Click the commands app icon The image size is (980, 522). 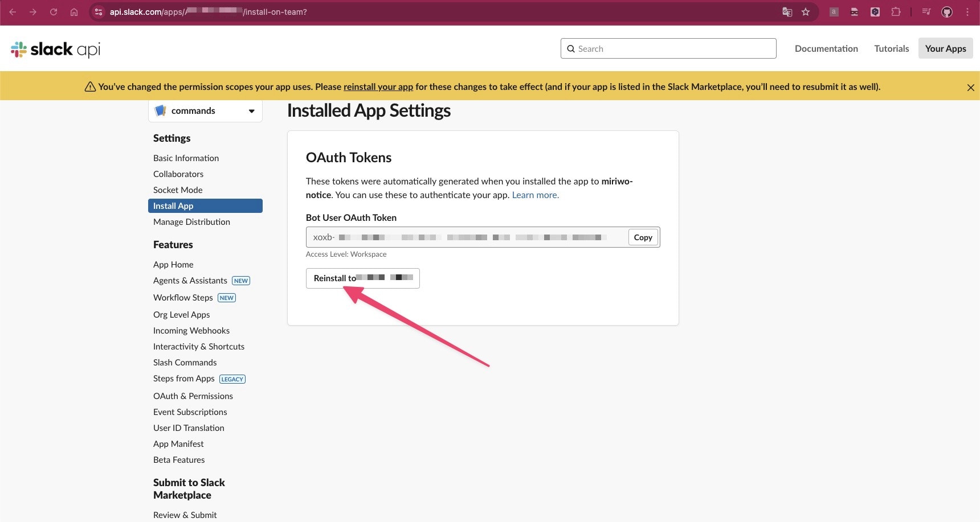click(x=161, y=110)
